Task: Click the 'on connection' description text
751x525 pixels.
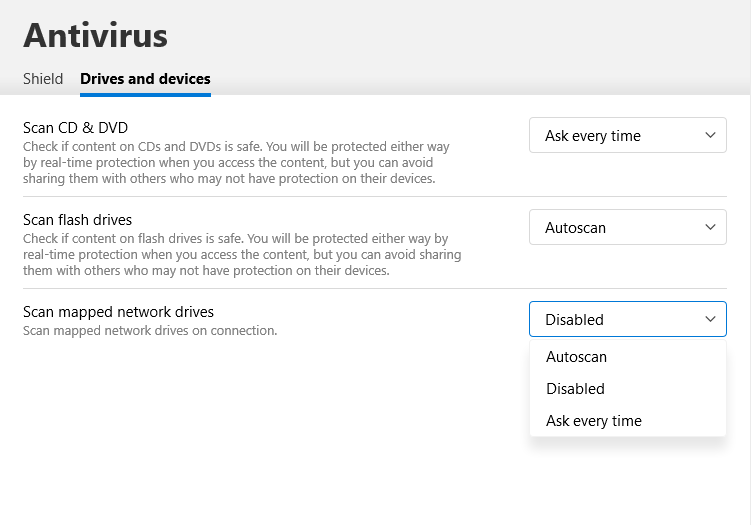Action: point(150,330)
